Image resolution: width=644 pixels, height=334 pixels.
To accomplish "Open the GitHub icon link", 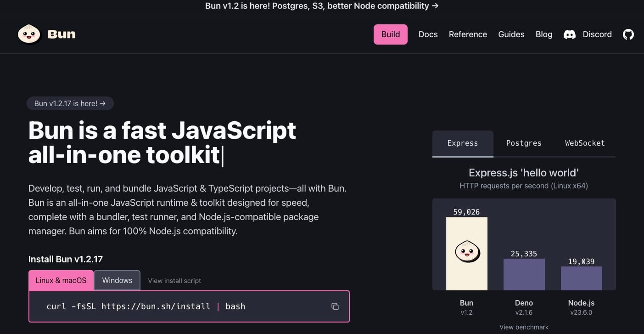I will click(x=628, y=34).
